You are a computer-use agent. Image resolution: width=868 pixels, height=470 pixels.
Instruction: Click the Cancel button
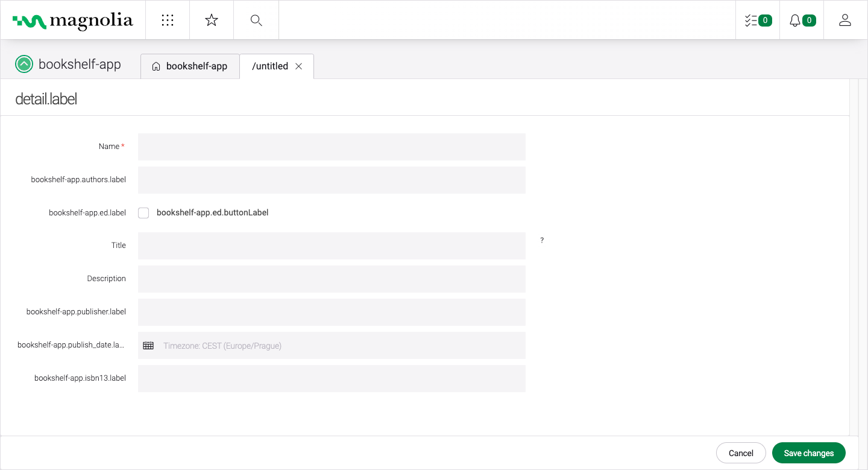pyautogui.click(x=741, y=453)
